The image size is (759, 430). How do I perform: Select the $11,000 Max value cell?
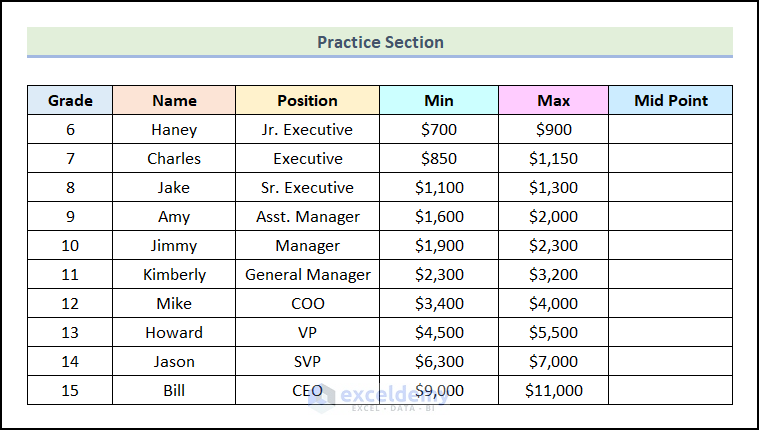tap(553, 390)
